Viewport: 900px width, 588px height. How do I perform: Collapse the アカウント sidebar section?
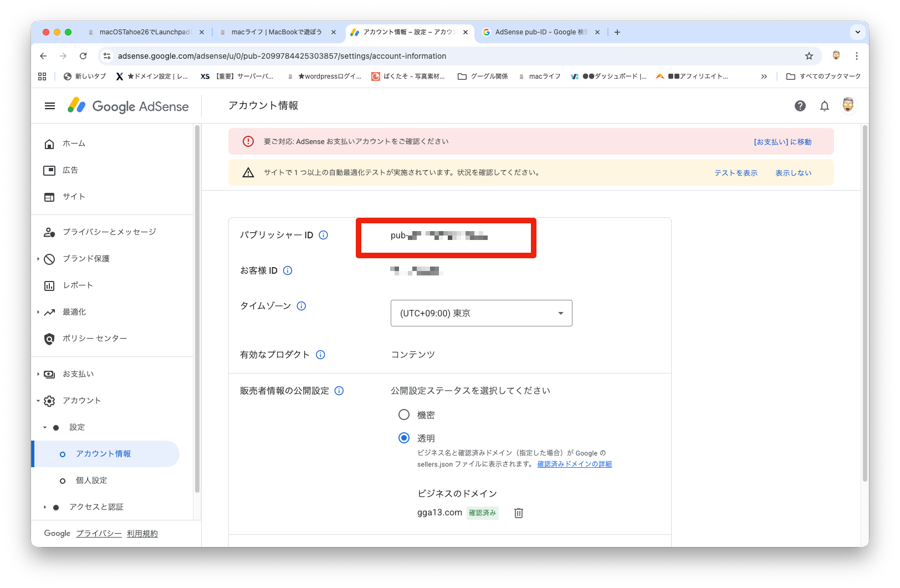pos(81,401)
